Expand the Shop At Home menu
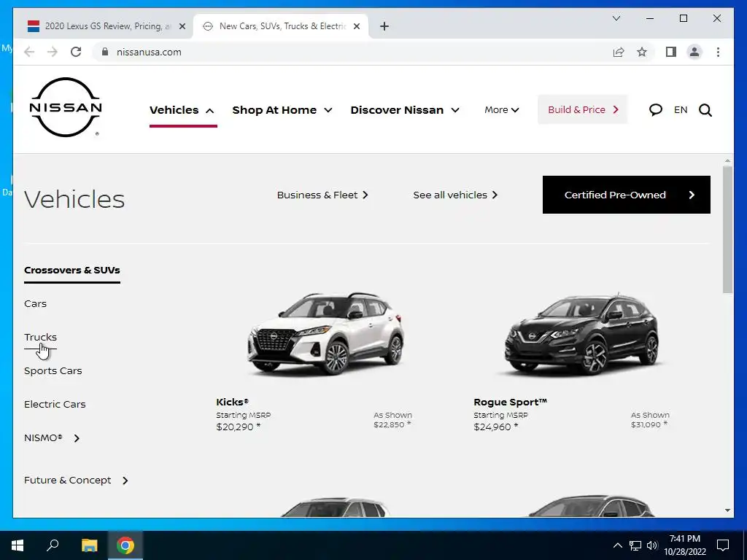 [282, 110]
